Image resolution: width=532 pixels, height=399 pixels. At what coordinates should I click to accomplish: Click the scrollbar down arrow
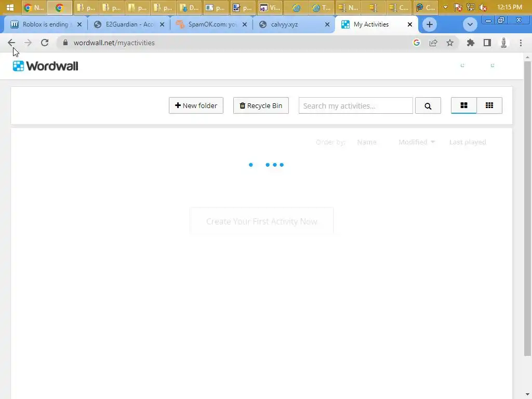click(x=527, y=395)
